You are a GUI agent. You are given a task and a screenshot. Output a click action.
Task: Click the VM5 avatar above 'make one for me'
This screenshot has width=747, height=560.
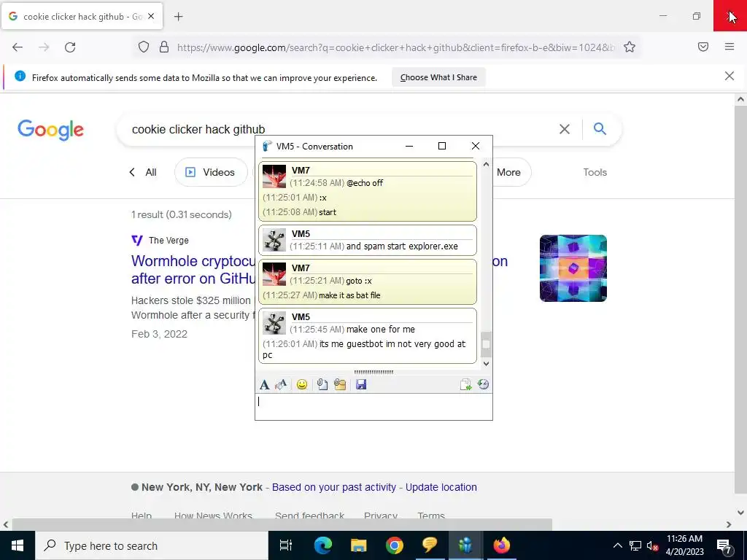pyautogui.click(x=274, y=323)
